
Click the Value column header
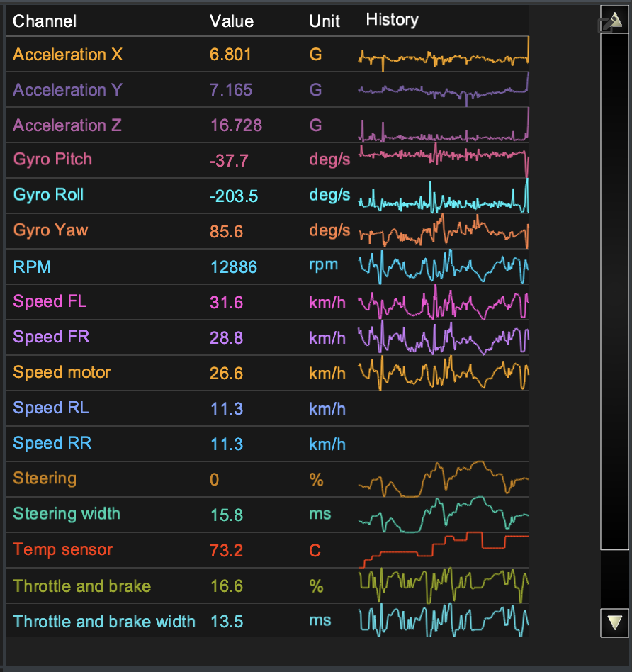pos(231,21)
